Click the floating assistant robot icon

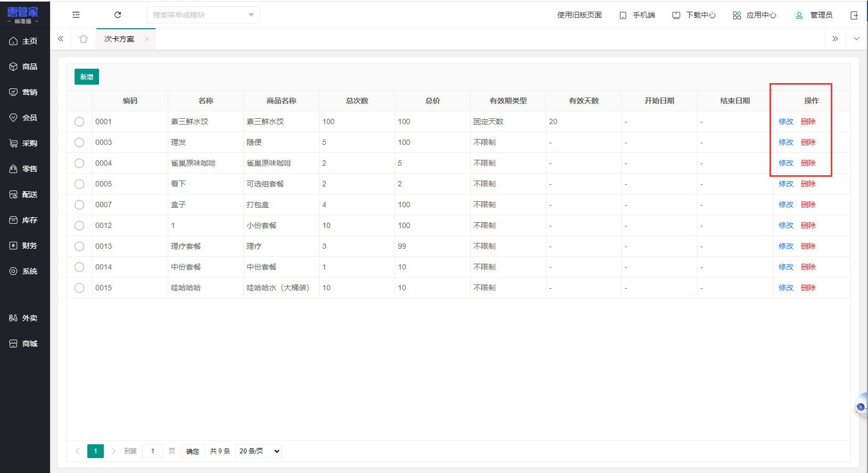click(x=861, y=407)
